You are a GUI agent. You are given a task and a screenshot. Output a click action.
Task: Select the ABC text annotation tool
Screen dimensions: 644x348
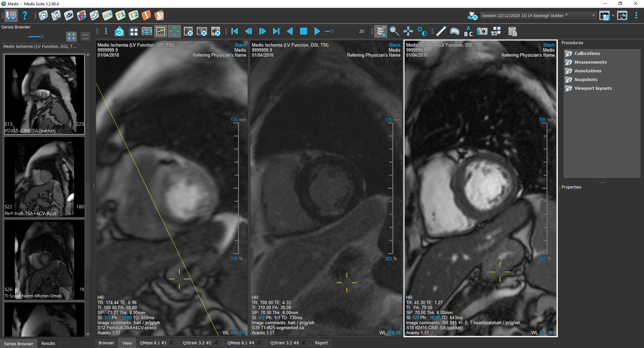pyautogui.click(x=468, y=31)
